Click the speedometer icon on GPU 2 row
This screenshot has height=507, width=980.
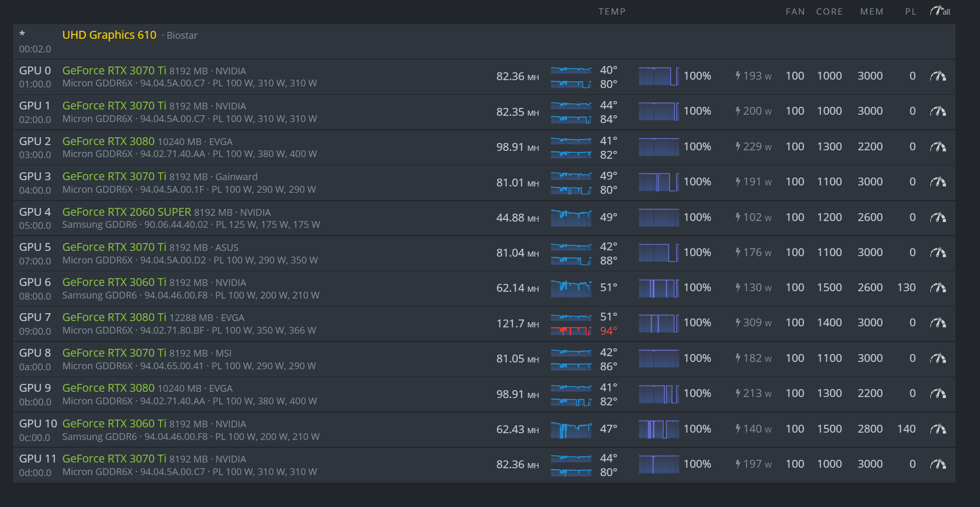click(940, 146)
